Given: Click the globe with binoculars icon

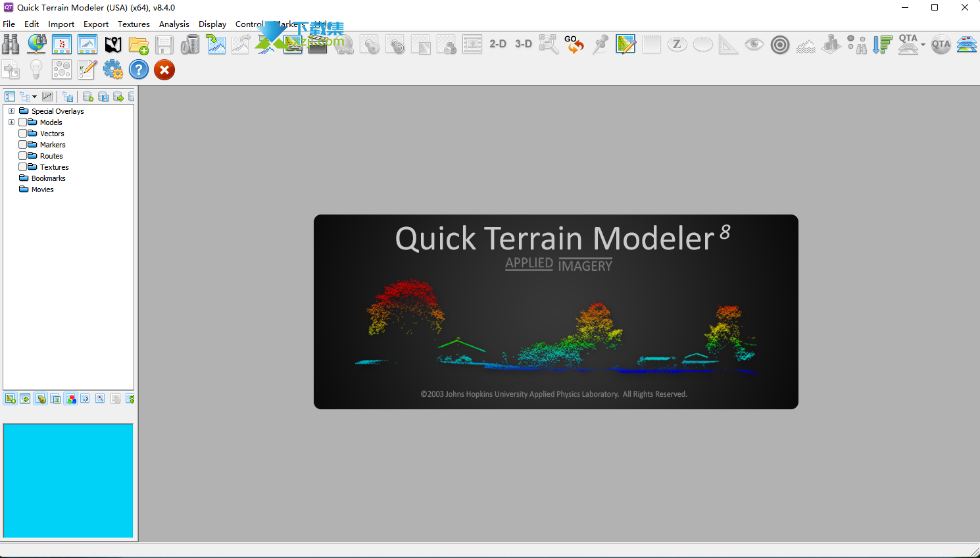Looking at the screenshot, I should pos(37,44).
